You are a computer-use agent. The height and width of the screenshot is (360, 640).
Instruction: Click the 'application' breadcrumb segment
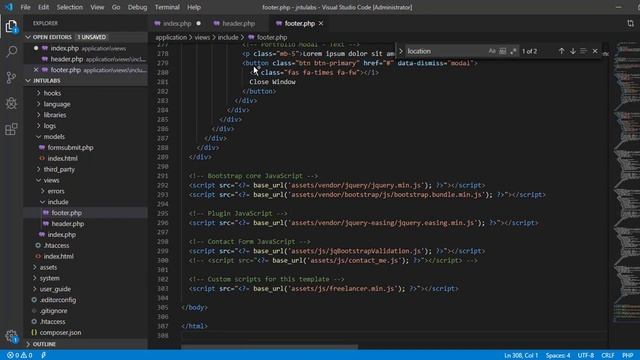pos(171,37)
